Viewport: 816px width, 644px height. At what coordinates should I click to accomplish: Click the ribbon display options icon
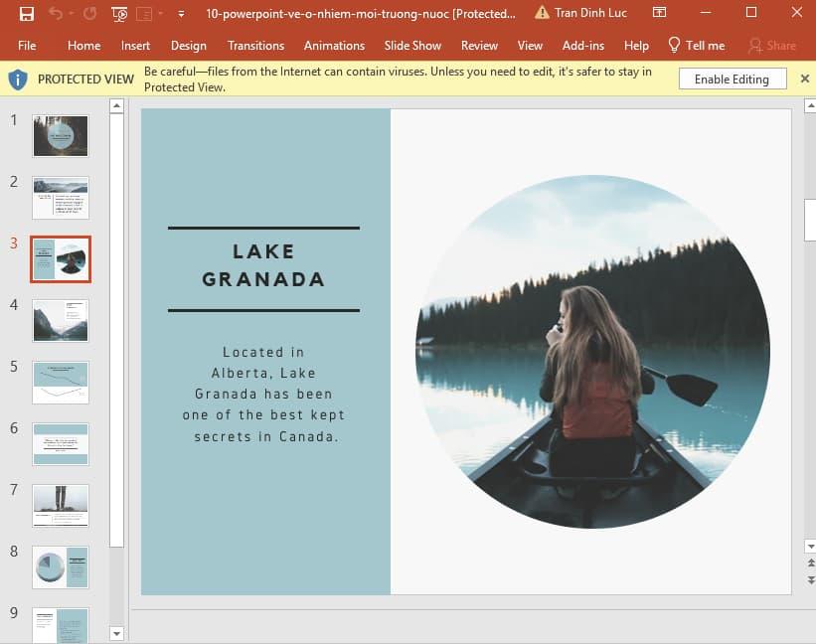tap(659, 12)
